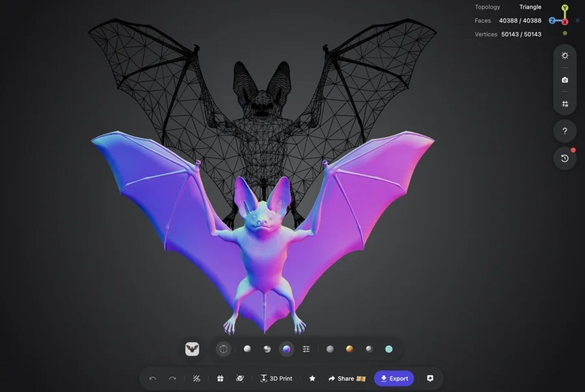Snap view to X axis on gizmo
The width and height of the screenshot is (585, 392).
pos(565,22)
